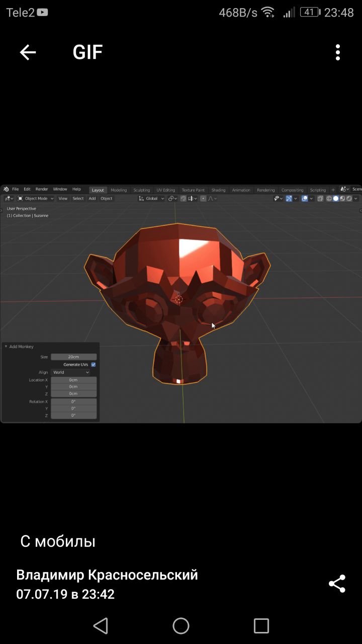Toggle the proportional editing icon
Image resolution: width=362 pixels, height=644 pixels.
point(203,199)
